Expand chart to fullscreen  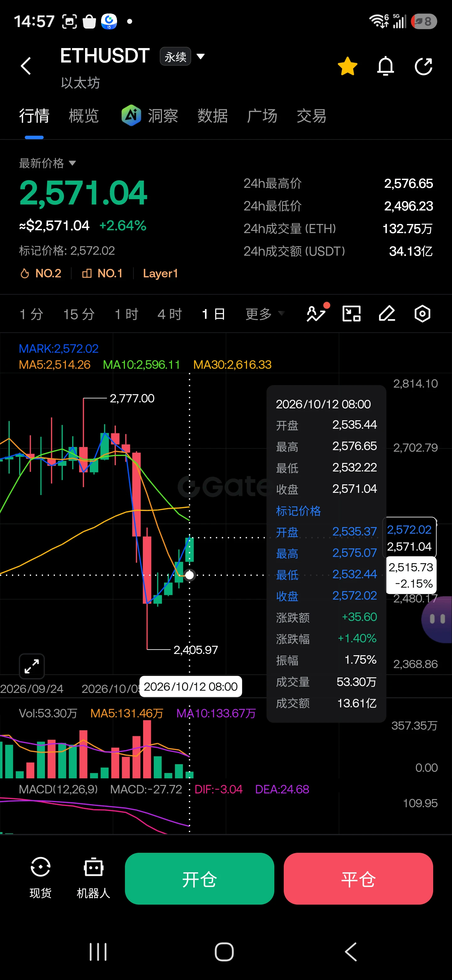pos(32,666)
